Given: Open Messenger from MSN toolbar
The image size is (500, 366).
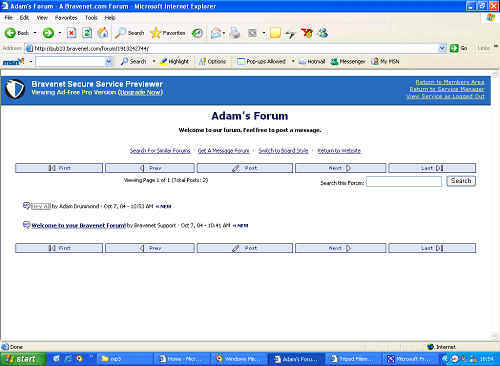Looking at the screenshot, I should [x=348, y=61].
